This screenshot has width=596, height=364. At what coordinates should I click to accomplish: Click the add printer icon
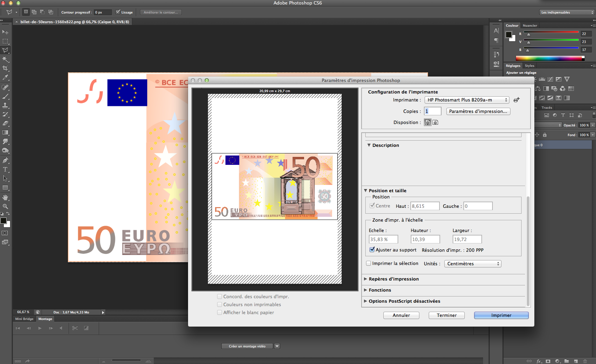(x=516, y=100)
